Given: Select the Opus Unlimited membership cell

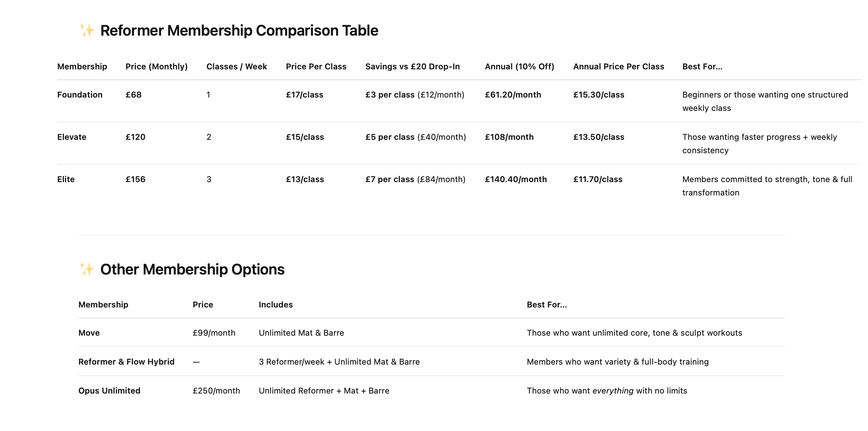Looking at the screenshot, I should click(x=109, y=391).
